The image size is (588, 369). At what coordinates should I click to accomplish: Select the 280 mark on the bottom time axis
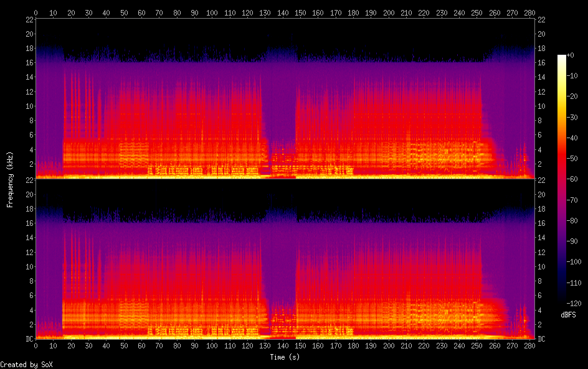pos(530,345)
